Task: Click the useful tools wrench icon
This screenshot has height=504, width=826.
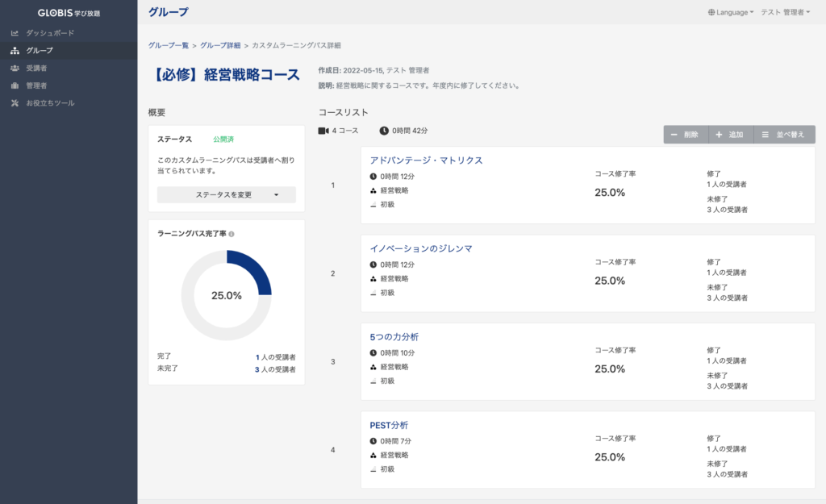Action: pos(15,103)
